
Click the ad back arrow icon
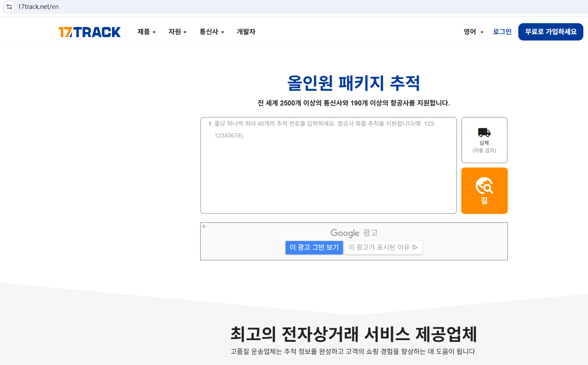(x=204, y=227)
